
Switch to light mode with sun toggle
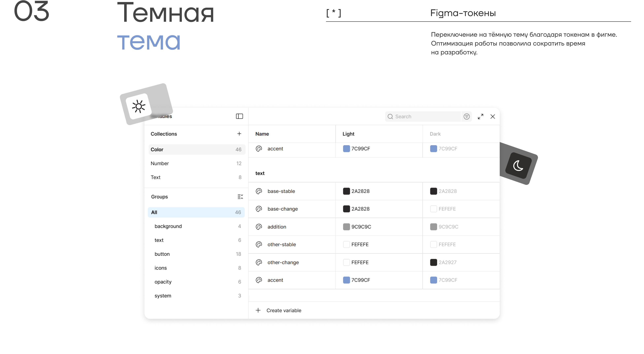(x=139, y=107)
